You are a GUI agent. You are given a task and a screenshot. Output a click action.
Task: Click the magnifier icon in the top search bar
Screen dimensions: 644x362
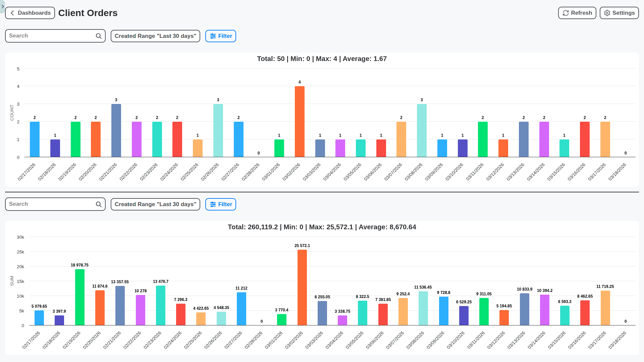(98, 36)
